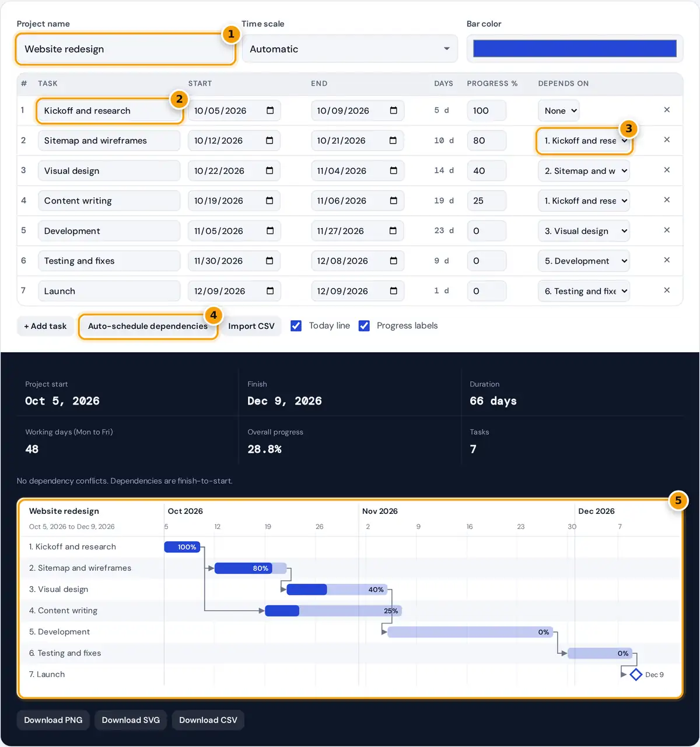This screenshot has height=747, width=700.
Task: Open Depends on dropdown for Sitemap task
Action: pyautogui.click(x=584, y=141)
